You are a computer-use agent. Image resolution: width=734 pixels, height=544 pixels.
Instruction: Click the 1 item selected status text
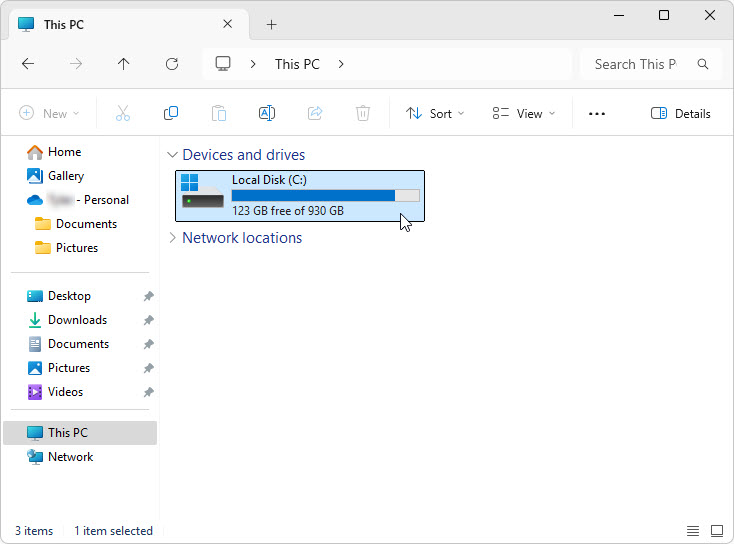(113, 531)
